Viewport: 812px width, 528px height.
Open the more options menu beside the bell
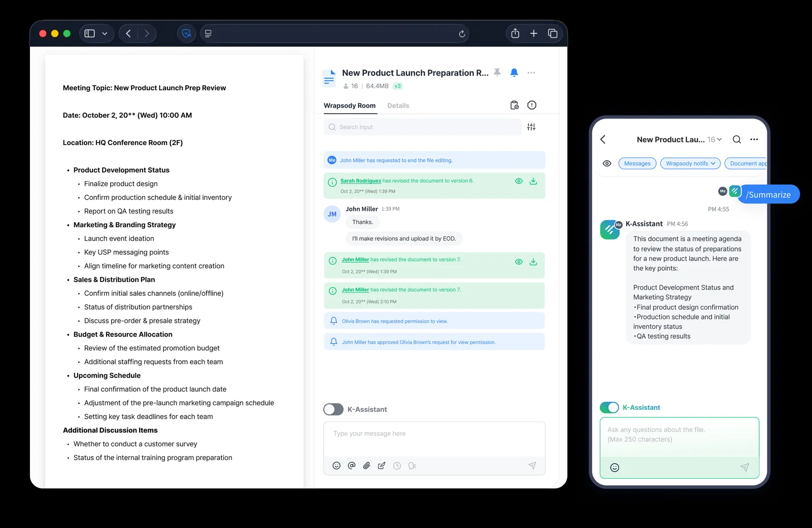(531, 73)
